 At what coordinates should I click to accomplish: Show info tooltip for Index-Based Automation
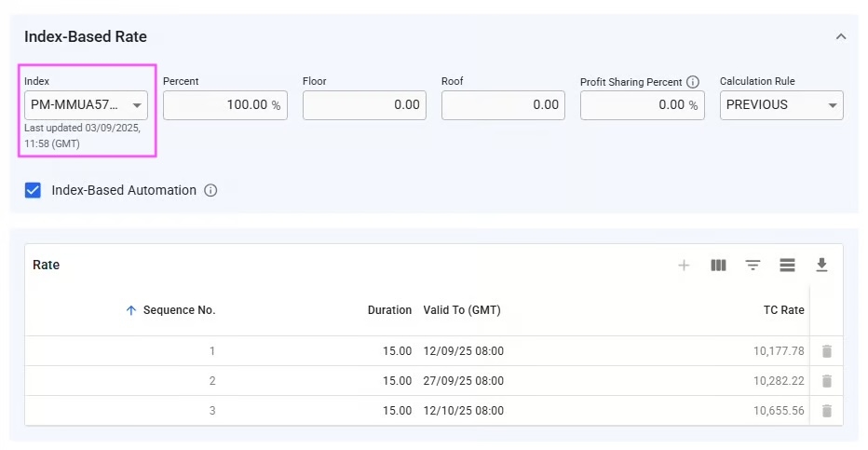click(210, 191)
